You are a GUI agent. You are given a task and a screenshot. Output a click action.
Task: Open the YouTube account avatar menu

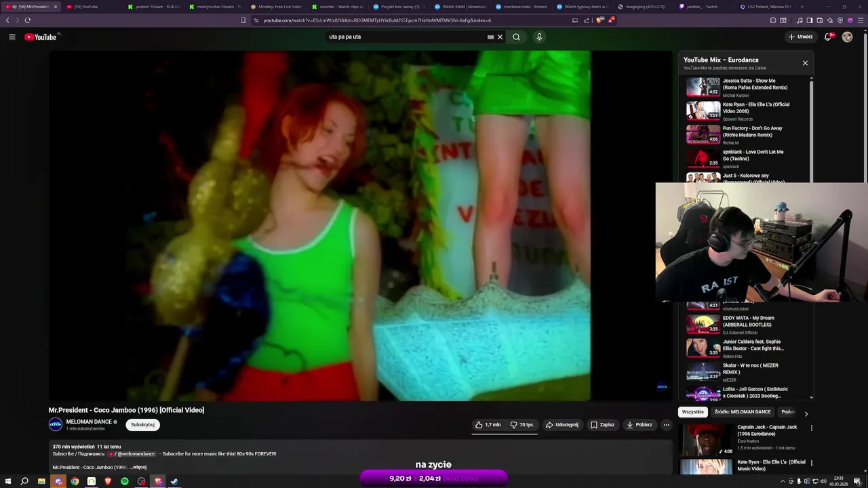(x=847, y=37)
